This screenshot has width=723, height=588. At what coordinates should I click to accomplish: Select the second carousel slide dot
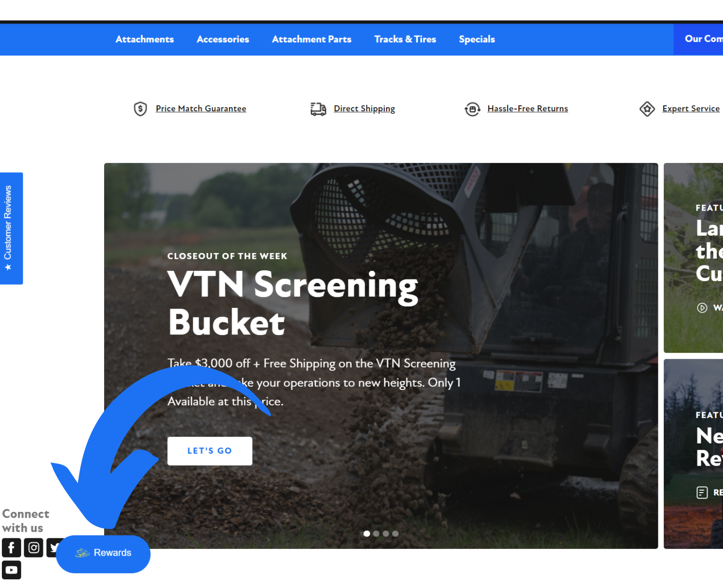(376, 534)
